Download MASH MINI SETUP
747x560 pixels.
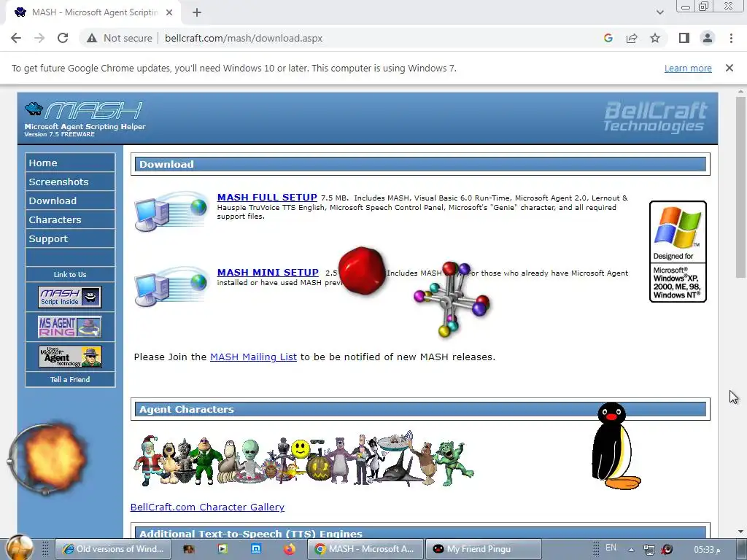(x=268, y=273)
